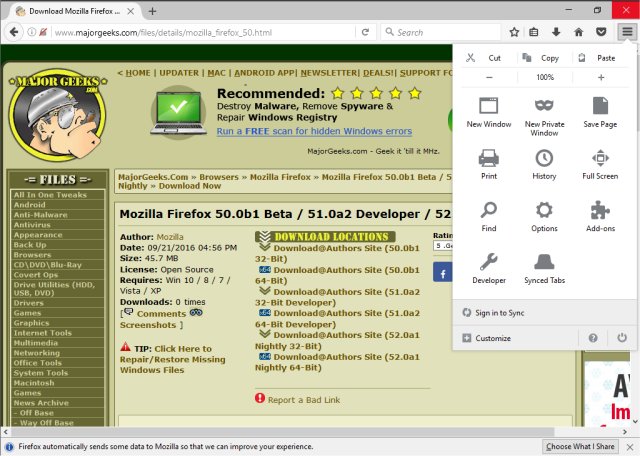The height and width of the screenshot is (456, 640).
Task: Download 50.0b1 32-Bit from Authors Site
Action: coord(337,253)
